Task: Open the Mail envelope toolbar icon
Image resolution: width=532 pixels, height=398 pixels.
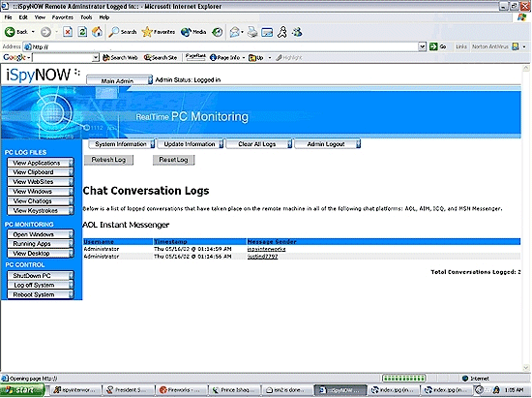Action: point(234,32)
